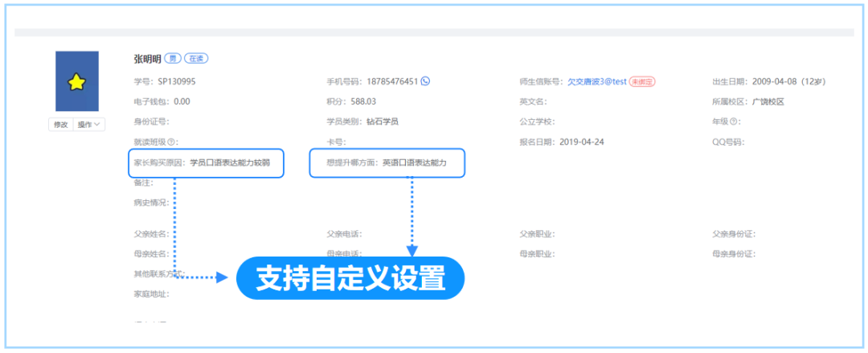Screen dimensions: 868x353
Task: Open the 欠交唐波3@test account link
Action: tap(596, 81)
